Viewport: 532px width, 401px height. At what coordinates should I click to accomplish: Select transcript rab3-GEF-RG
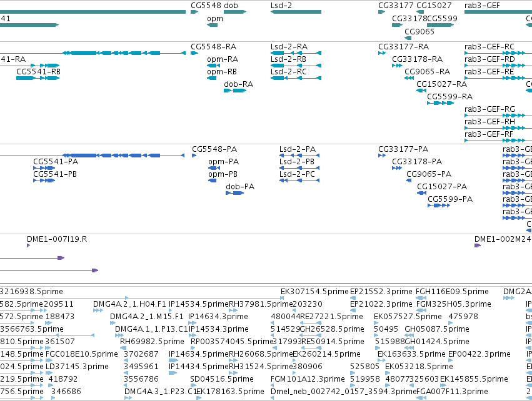pos(489,109)
